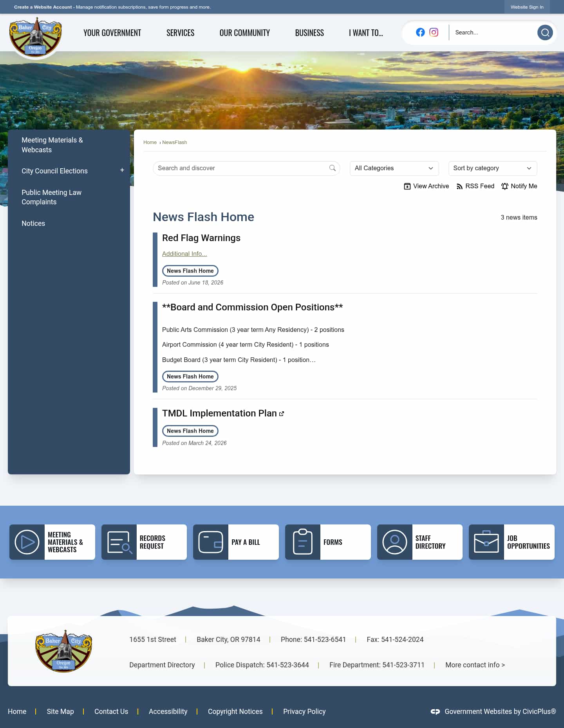Open the Red Flag Warnings headline
564x728 pixels.
point(201,238)
